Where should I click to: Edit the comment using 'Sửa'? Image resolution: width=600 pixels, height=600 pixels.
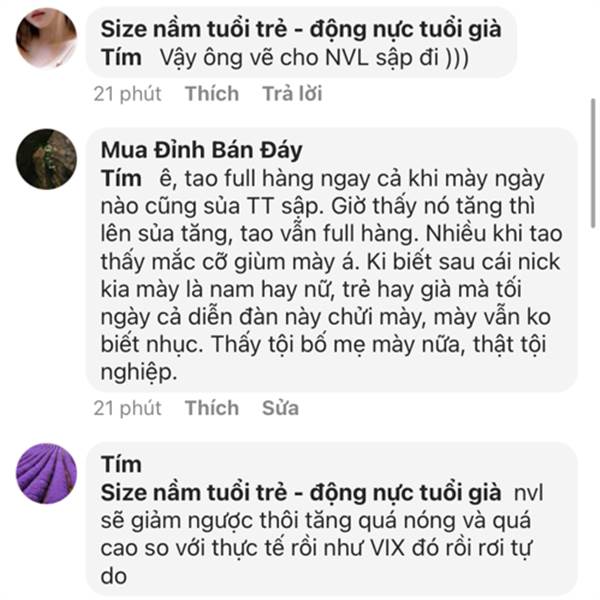pyautogui.click(x=280, y=408)
